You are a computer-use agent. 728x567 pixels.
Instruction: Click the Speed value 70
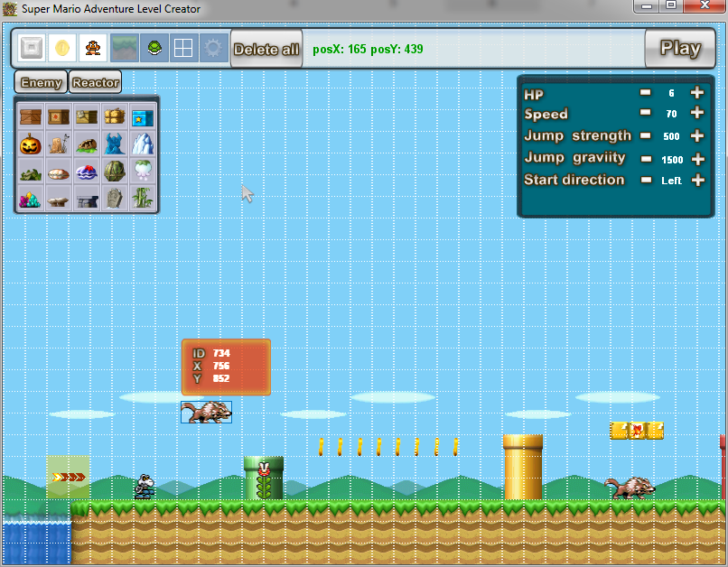point(671,114)
